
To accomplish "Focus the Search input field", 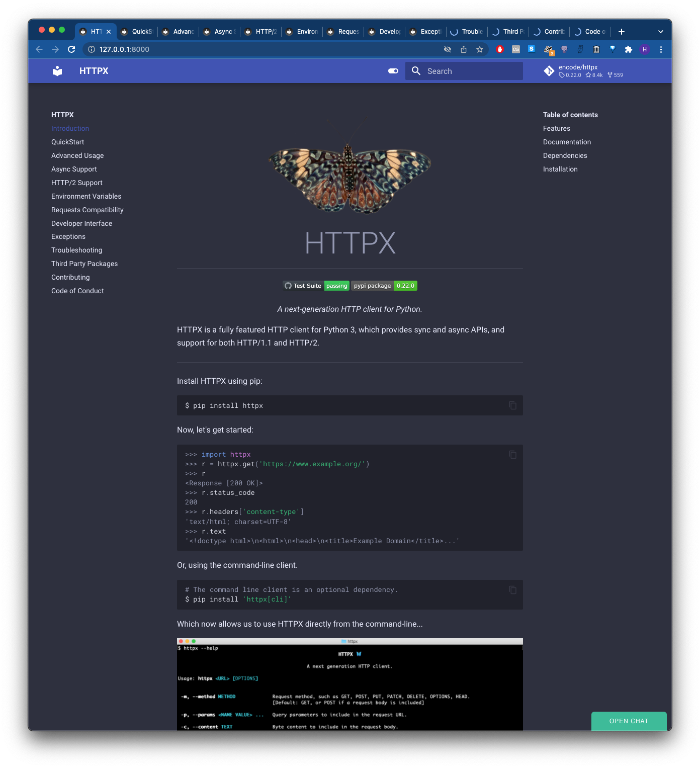I will (x=464, y=71).
